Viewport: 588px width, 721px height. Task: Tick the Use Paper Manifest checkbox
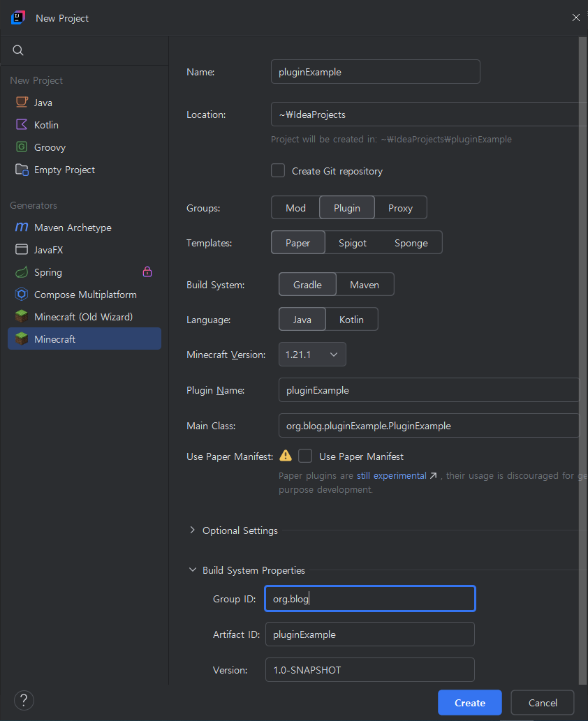coord(305,456)
